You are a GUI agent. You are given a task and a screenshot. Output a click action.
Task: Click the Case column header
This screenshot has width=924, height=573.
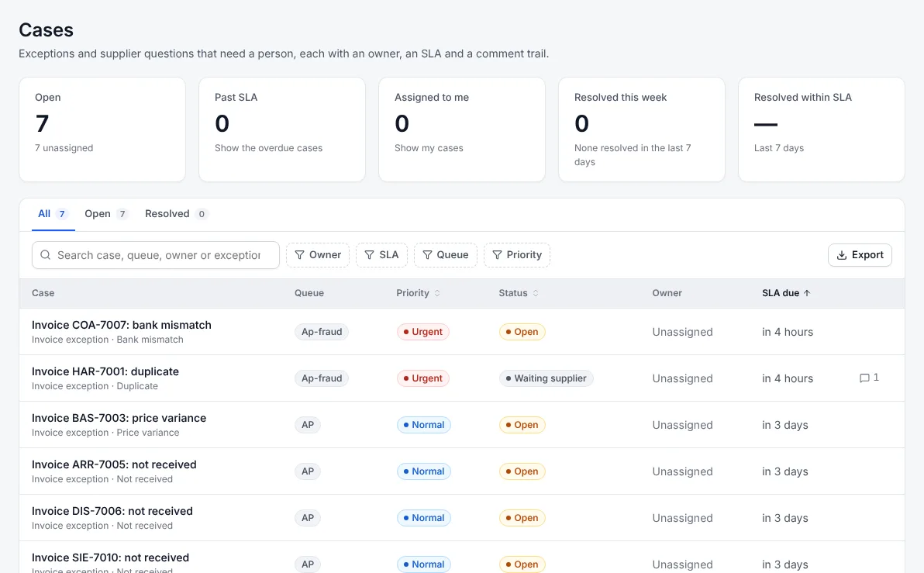[43, 293]
